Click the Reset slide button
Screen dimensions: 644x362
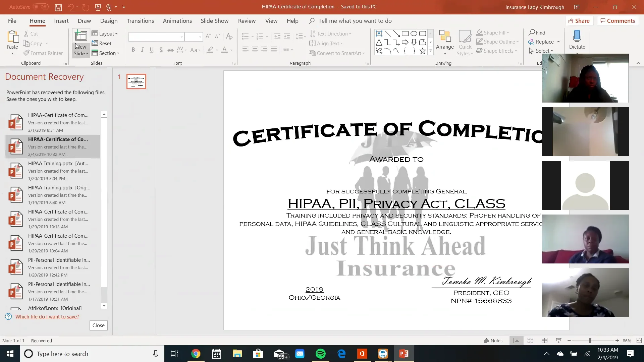tap(102, 43)
